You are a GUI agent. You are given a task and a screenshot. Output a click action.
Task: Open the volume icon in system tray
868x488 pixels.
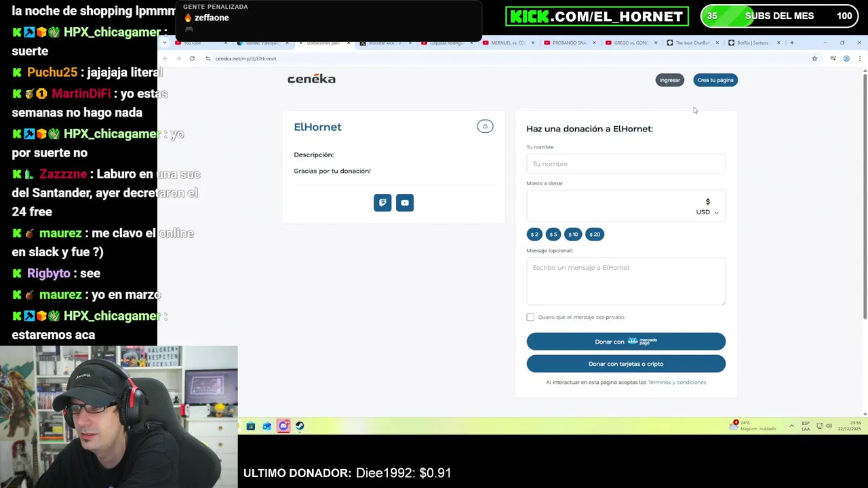point(829,426)
